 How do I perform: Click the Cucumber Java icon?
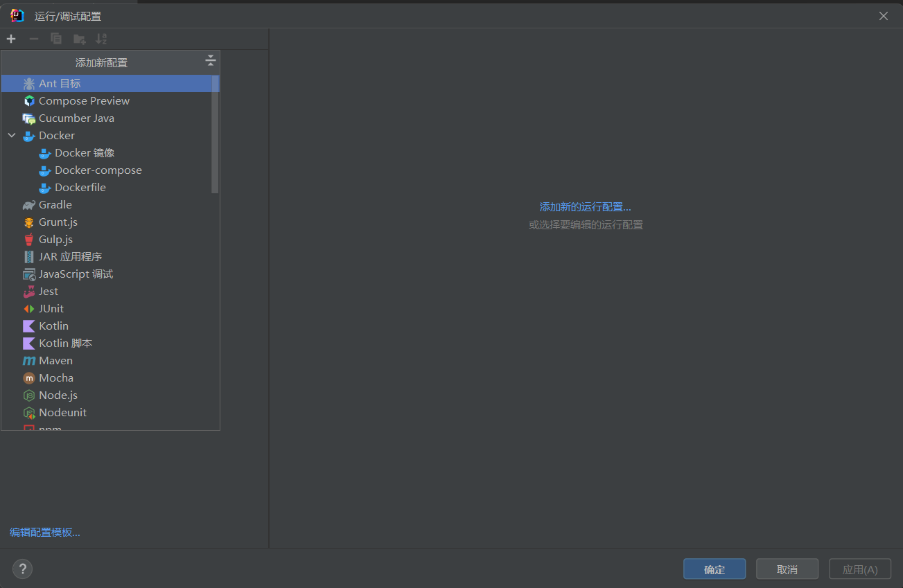(x=29, y=118)
